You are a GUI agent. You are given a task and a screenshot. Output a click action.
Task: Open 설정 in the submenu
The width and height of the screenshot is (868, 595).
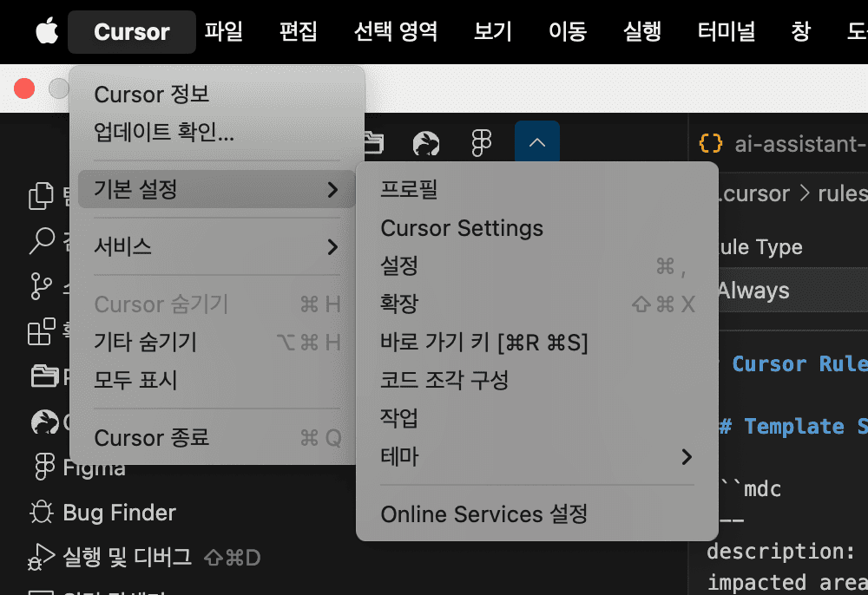click(x=537, y=266)
